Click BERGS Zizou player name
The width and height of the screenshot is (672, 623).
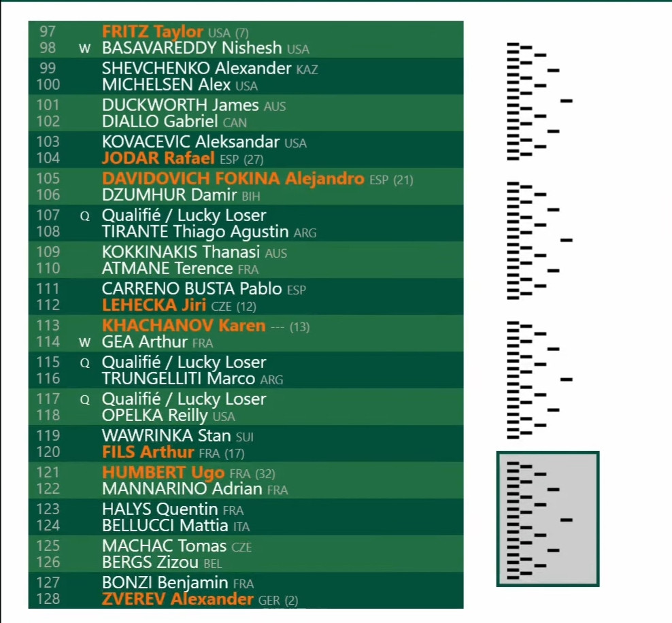(x=150, y=562)
